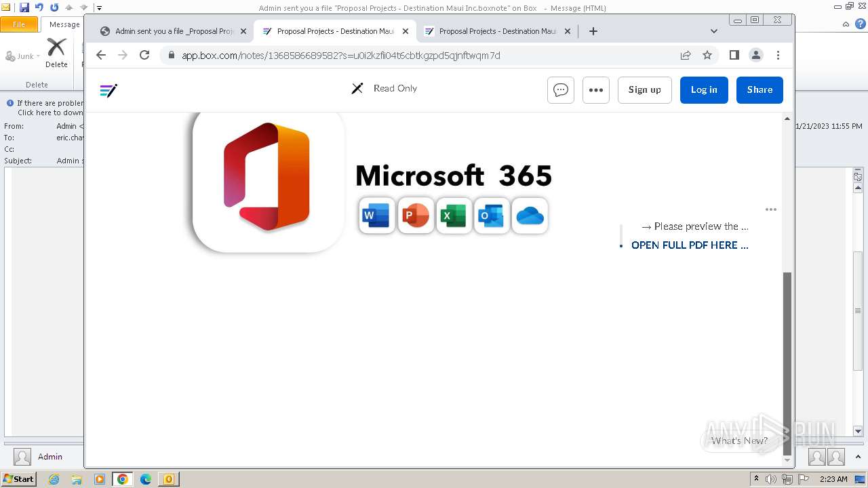Screen dimensions: 868x488
Task: Expand the Customize Quick Access Toolbar dropdown
Action: [99, 8]
